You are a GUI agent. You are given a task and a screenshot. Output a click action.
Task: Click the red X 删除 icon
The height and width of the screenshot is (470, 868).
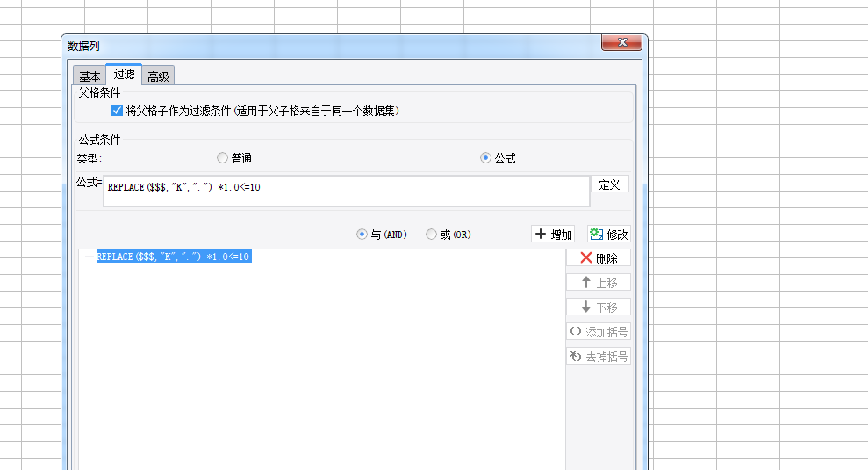586,257
